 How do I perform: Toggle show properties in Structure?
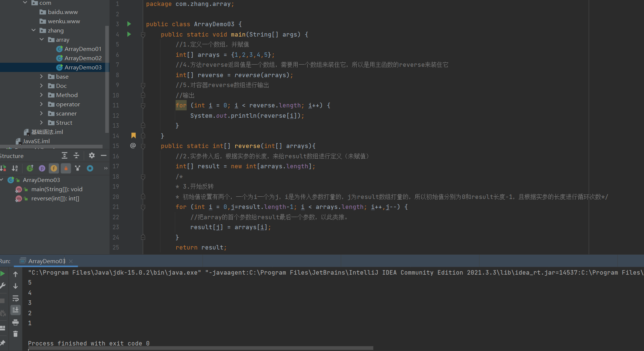42,168
